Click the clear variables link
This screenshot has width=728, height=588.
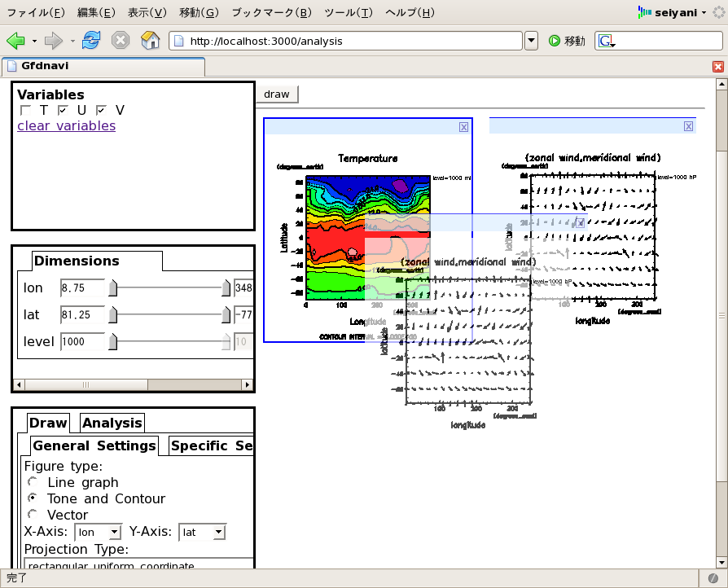point(66,125)
